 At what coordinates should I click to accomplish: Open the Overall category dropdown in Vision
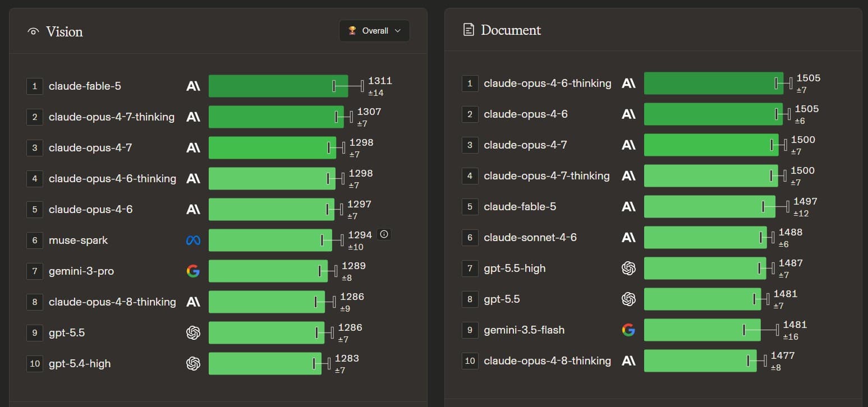[374, 31]
